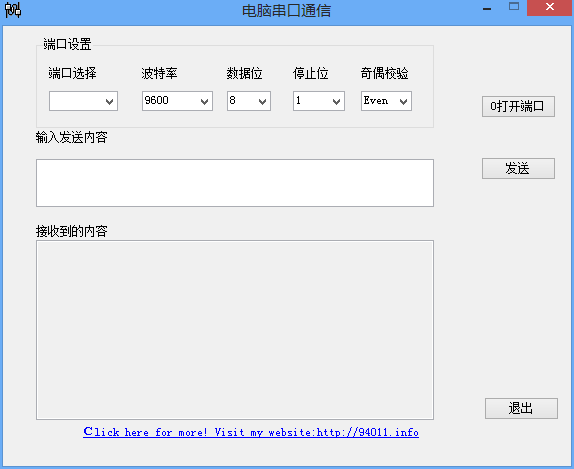Click the 电脑串口通信 title bar text
The height and width of the screenshot is (469, 574).
click(x=287, y=11)
